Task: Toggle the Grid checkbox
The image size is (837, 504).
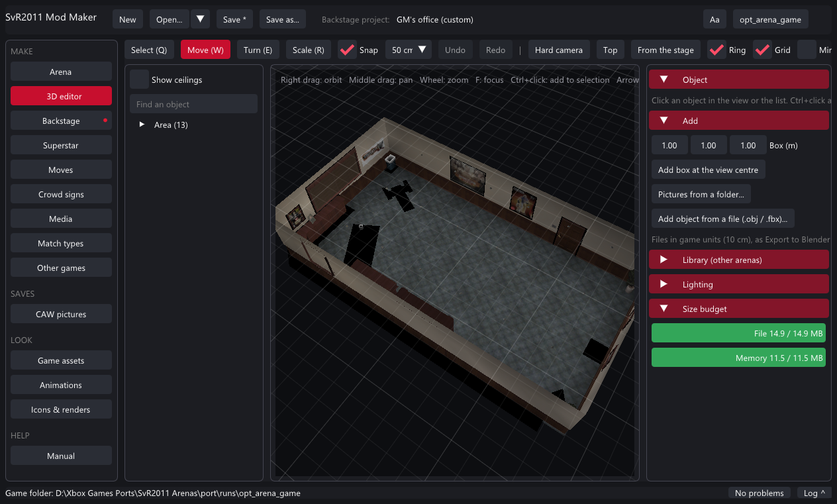Action: pos(763,50)
